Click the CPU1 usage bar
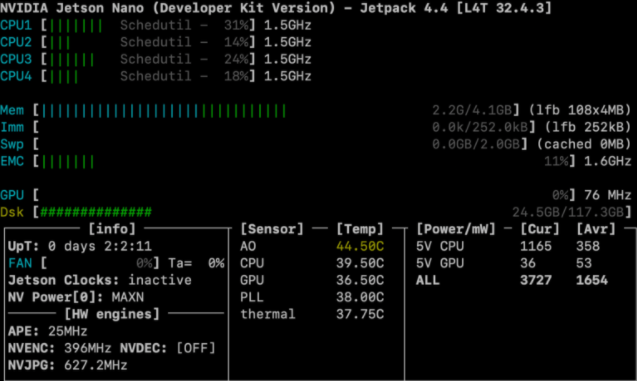 [x=76, y=26]
